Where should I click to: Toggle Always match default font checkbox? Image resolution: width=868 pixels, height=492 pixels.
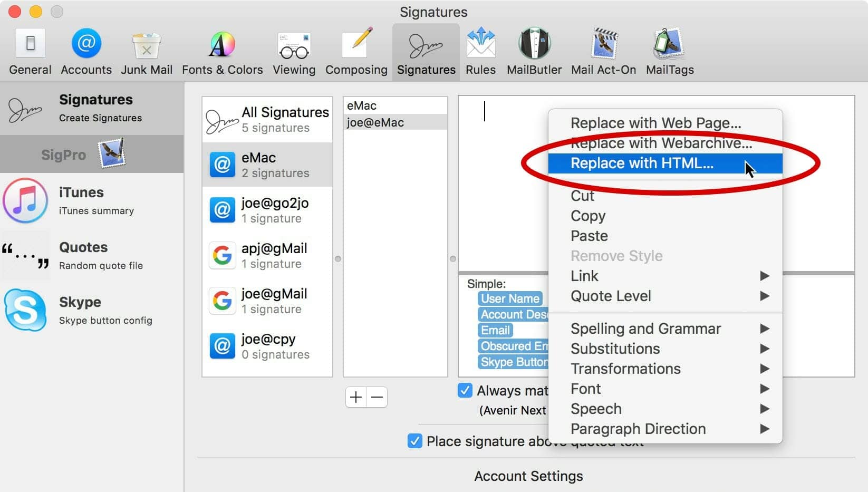[465, 390]
